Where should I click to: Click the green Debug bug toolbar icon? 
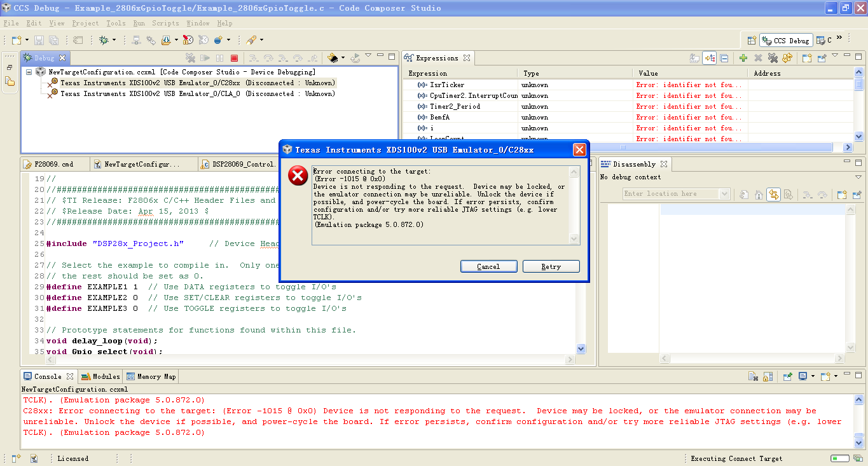tap(104, 40)
